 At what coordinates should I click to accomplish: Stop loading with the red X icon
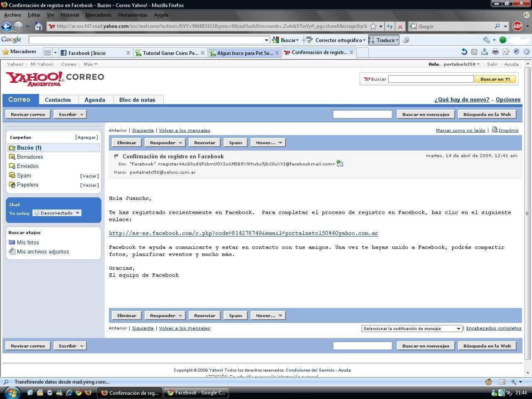coord(400,26)
